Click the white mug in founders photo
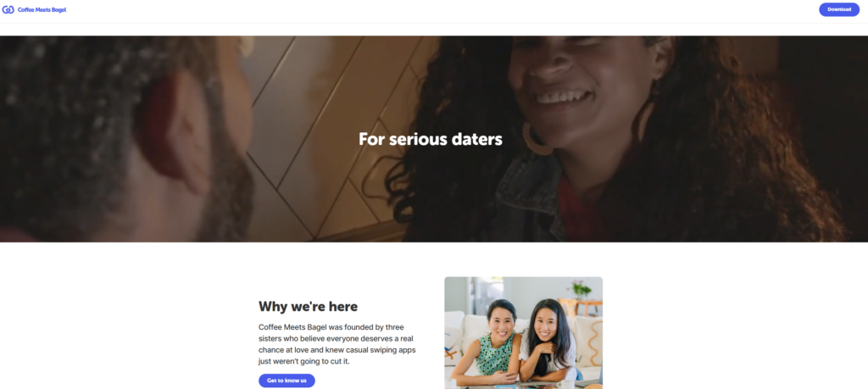The width and height of the screenshot is (868, 389). [565, 383]
